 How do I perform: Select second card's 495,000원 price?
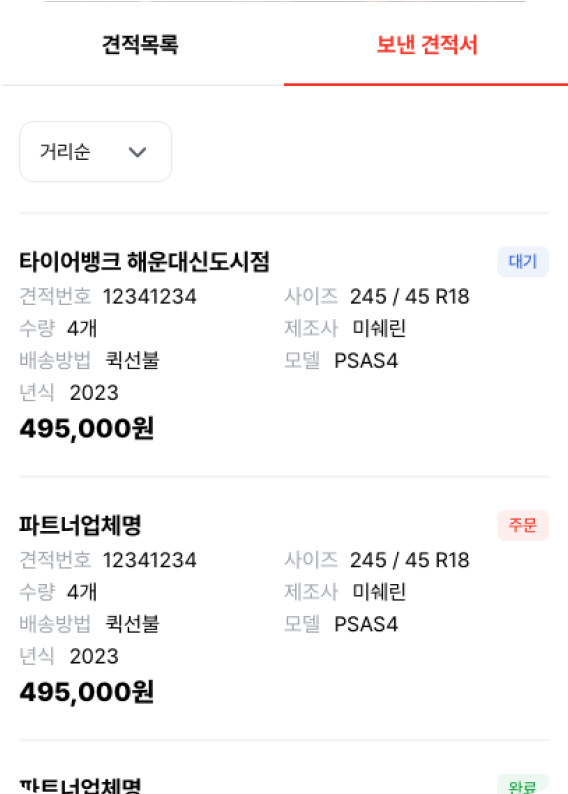87,692
